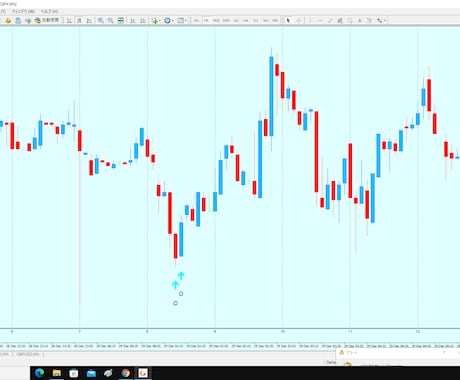Zoom out on the chart
This screenshot has height=380, width=460.
click(110, 21)
